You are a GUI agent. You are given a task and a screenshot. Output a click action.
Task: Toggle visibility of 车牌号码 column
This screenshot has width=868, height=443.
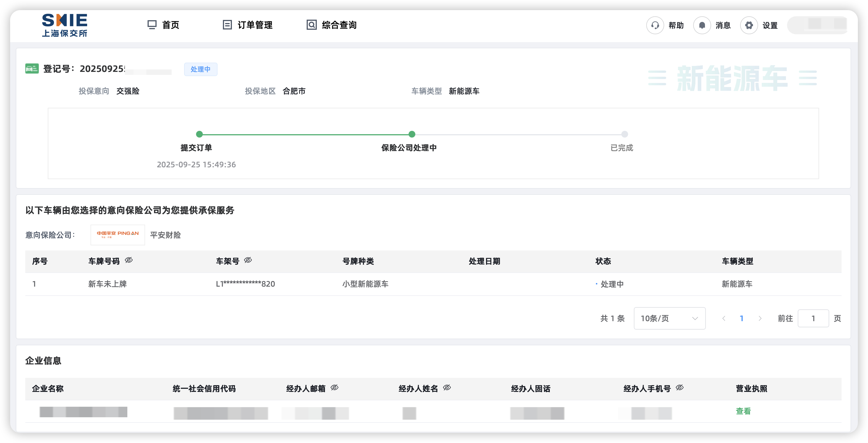(x=129, y=260)
